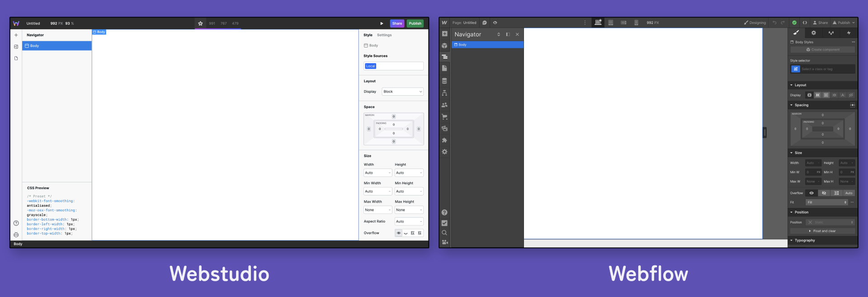Select Webflow desktop star breakpoint
Image resolution: width=868 pixels, height=297 pixels.
tap(598, 23)
